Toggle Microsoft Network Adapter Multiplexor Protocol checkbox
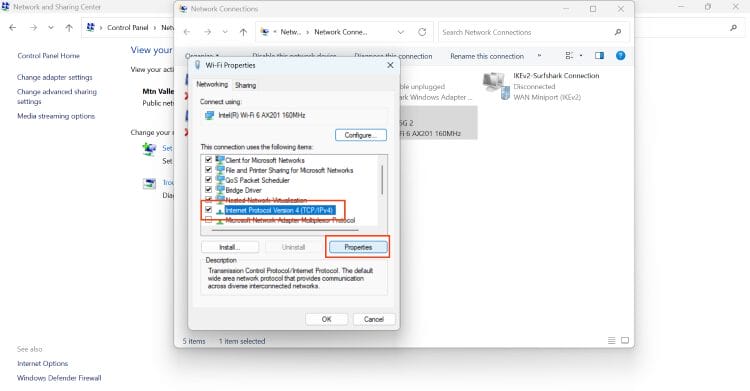 click(209, 220)
